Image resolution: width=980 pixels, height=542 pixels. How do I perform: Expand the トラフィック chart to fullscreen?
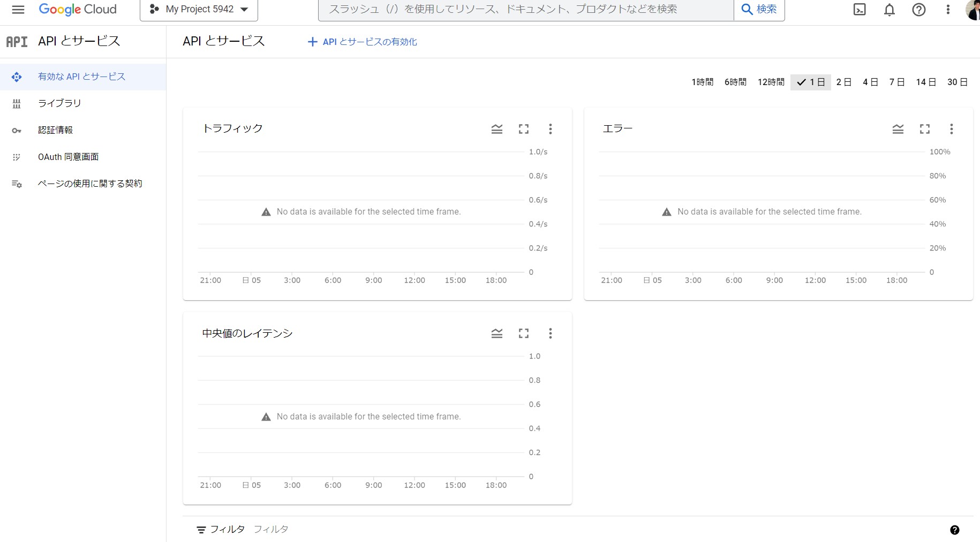(524, 128)
